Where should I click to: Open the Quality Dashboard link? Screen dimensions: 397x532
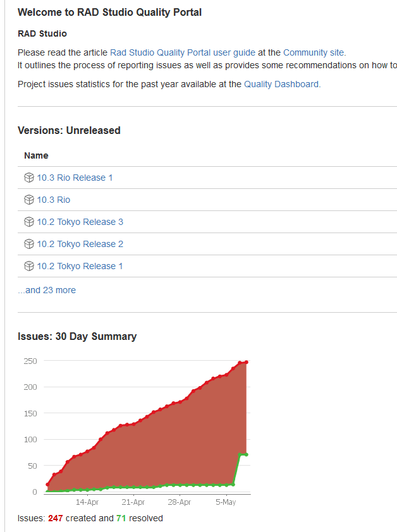(x=281, y=84)
